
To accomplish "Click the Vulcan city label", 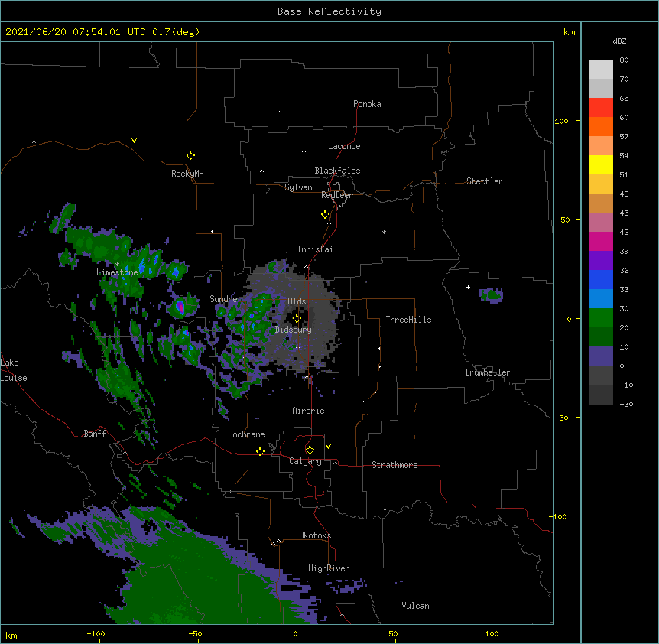I will [x=415, y=606].
